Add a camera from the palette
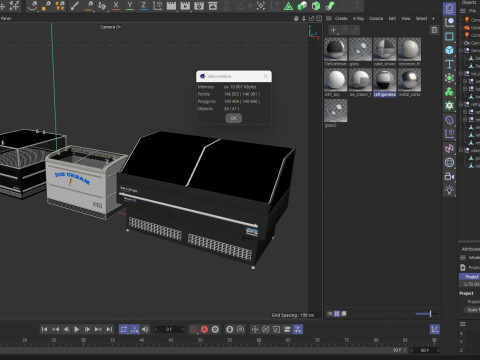The height and width of the screenshot is (360, 480). (x=449, y=176)
